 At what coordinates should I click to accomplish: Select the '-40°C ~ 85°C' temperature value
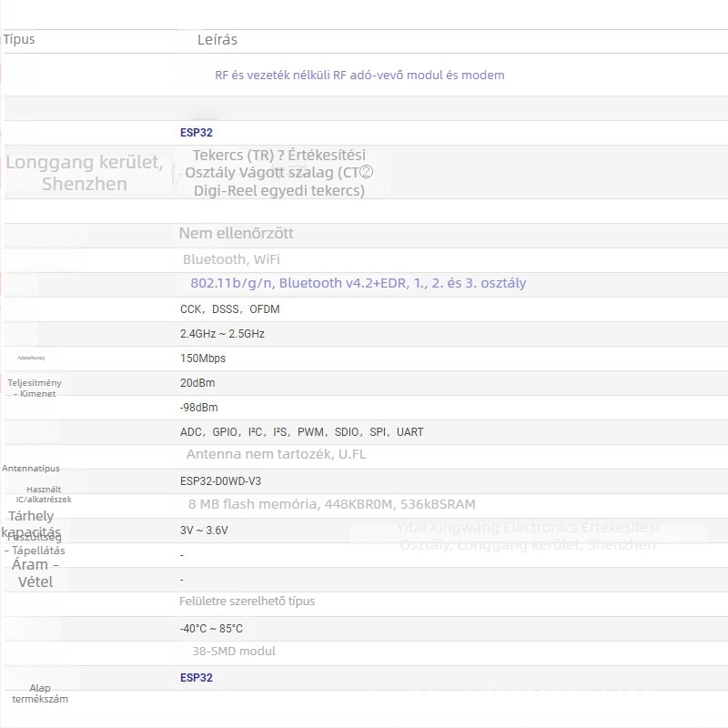pyautogui.click(x=211, y=629)
